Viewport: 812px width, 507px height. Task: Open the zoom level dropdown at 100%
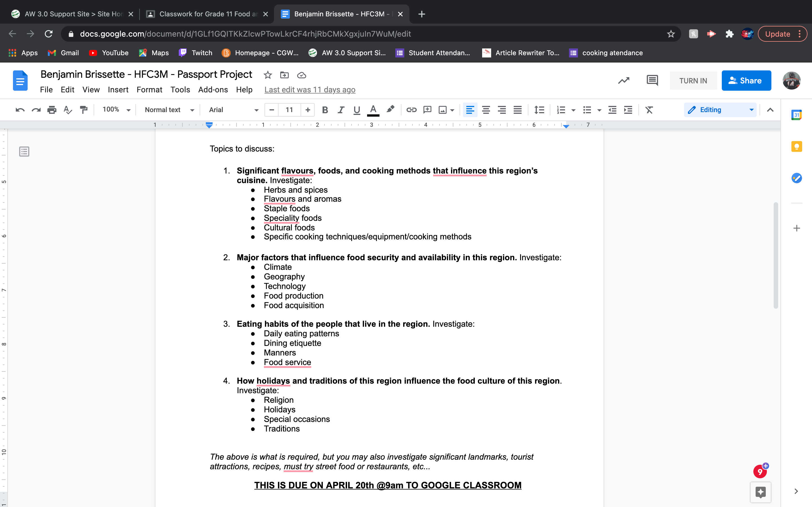coord(116,110)
